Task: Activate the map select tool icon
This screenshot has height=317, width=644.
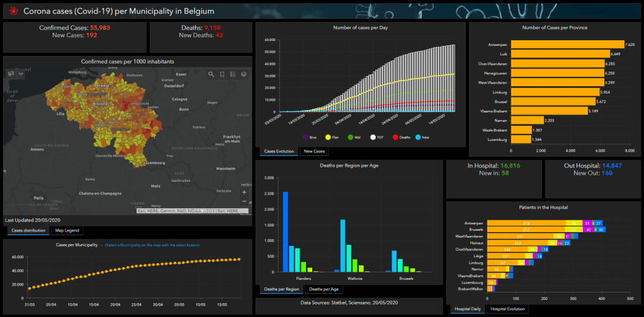Action: click(11, 74)
